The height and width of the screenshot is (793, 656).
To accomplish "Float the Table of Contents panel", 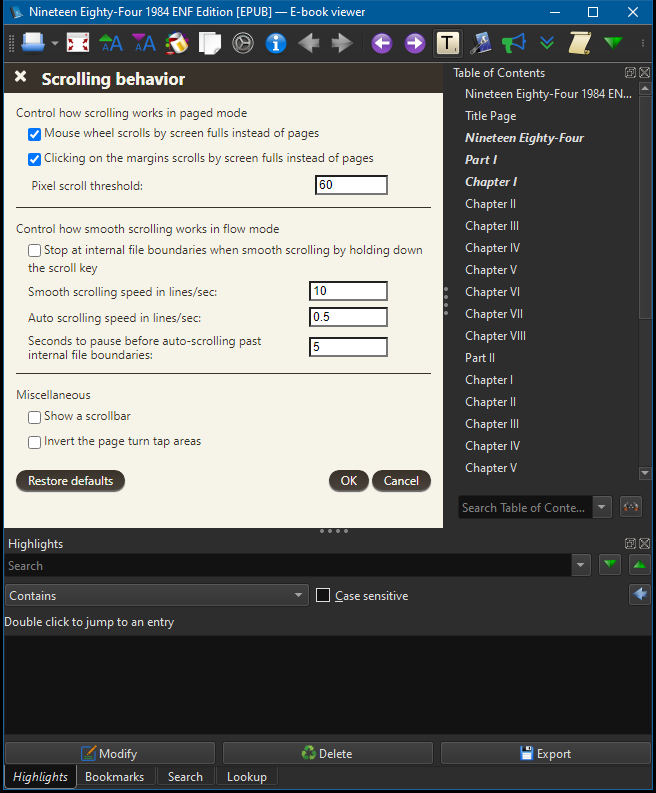I will click(630, 72).
